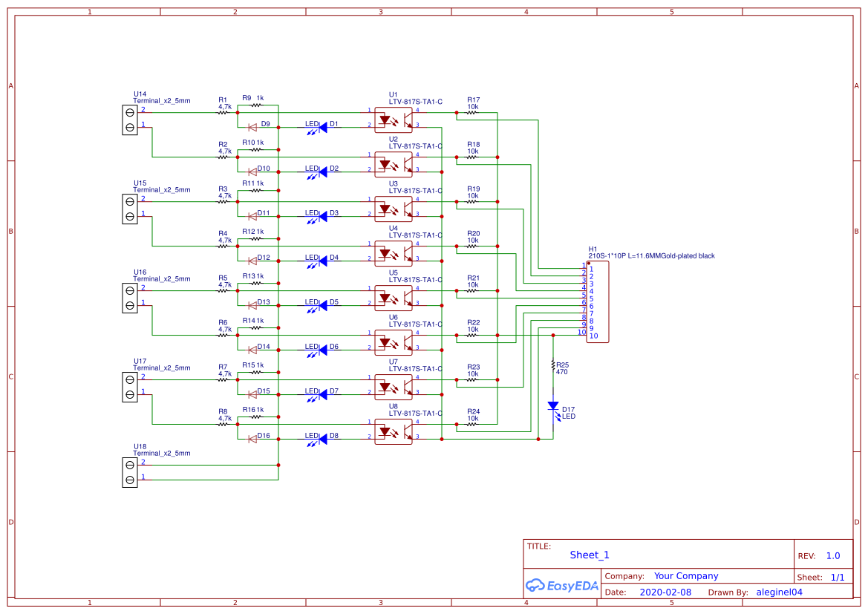Click the revision value 1.0

click(x=832, y=555)
